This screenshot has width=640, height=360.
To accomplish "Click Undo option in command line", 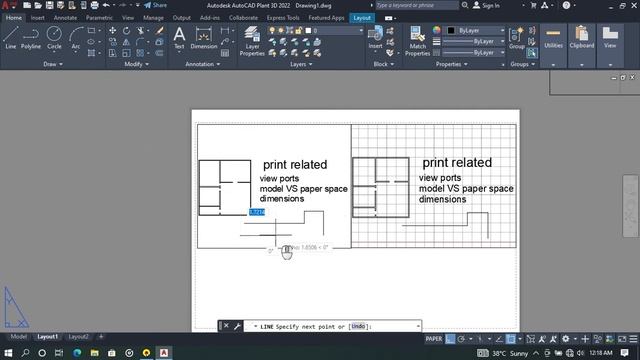I will tap(358, 326).
